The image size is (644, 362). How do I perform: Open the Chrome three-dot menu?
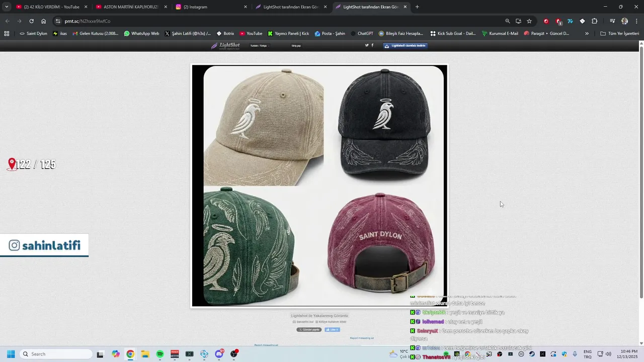click(x=636, y=21)
